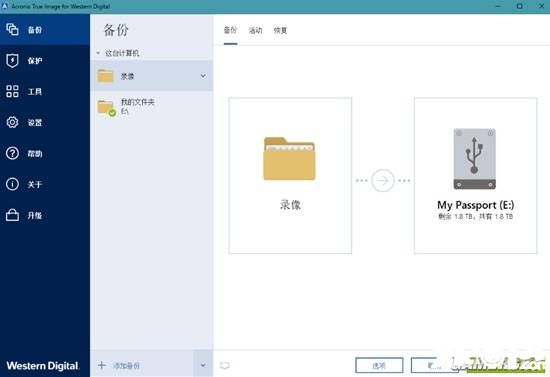
Task: Switch to the 活动 tab
Action: pos(255,31)
